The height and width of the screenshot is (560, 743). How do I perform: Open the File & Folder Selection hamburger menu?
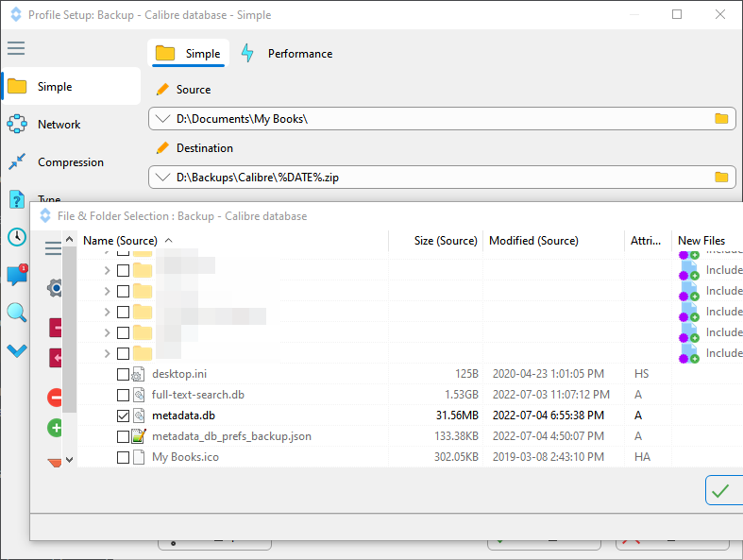[53, 248]
